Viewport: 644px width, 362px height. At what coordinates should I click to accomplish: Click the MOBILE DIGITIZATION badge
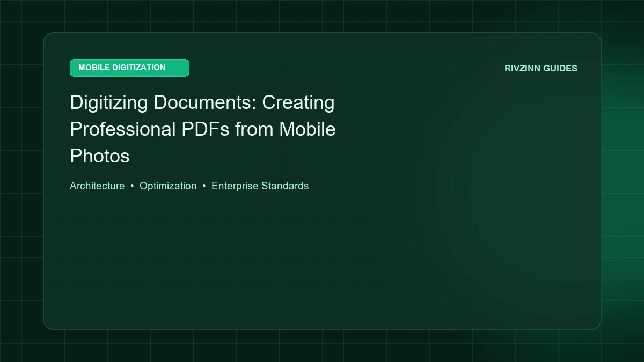(129, 68)
